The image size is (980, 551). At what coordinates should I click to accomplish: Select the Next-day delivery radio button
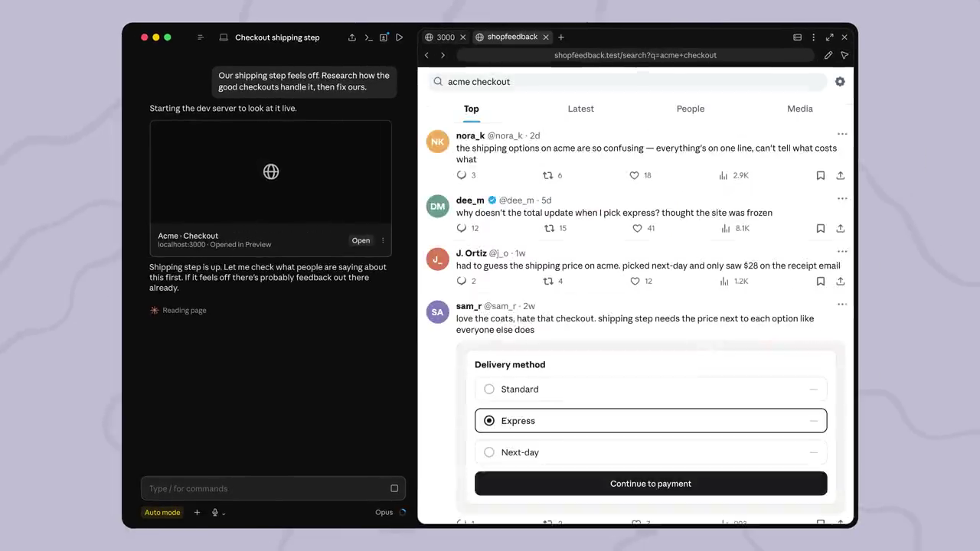coord(489,452)
